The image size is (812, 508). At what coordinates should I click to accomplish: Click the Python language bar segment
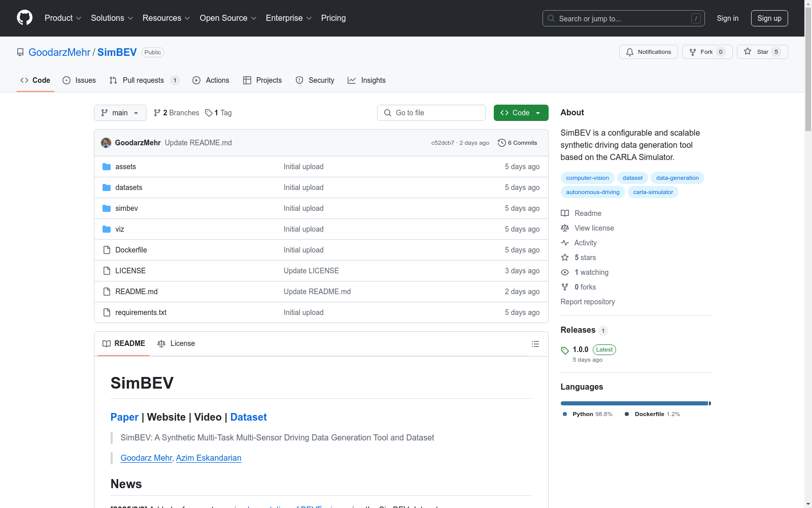pyautogui.click(x=634, y=403)
